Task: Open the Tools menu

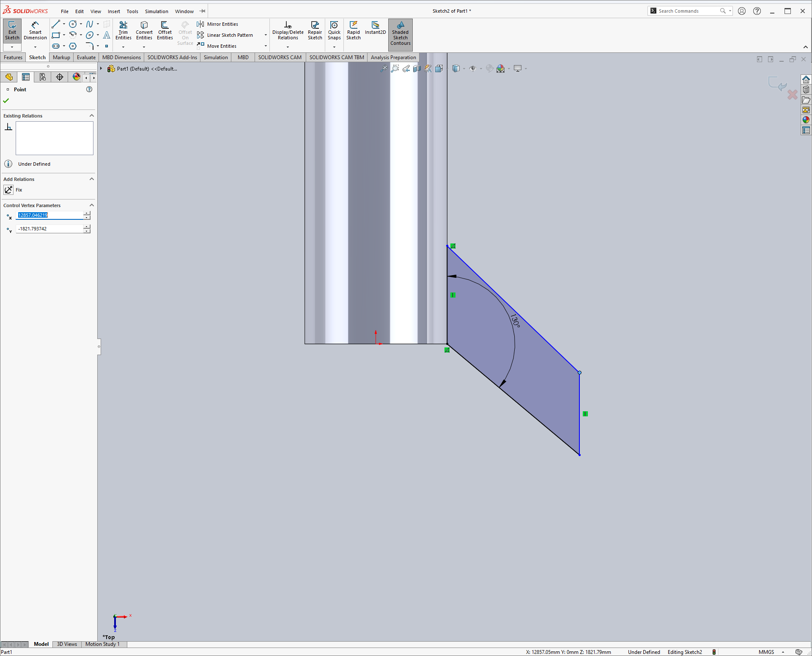Action: pyautogui.click(x=132, y=11)
